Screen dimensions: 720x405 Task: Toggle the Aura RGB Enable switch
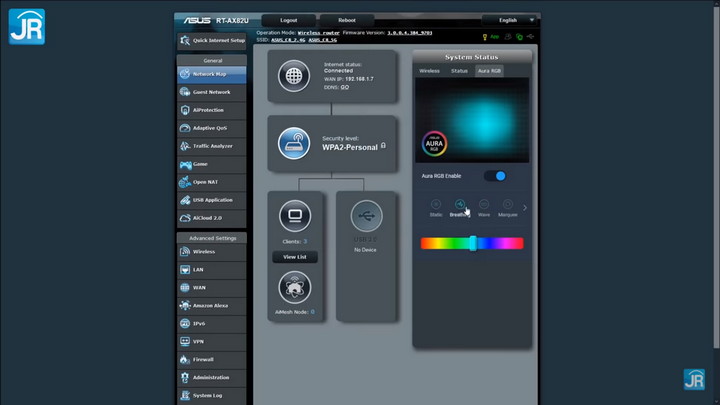click(495, 176)
